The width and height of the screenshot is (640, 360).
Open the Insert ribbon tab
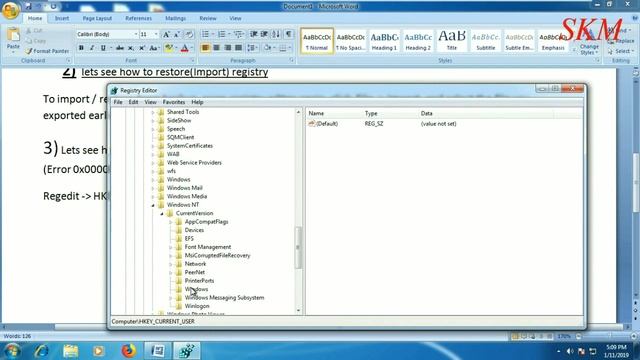point(62,18)
